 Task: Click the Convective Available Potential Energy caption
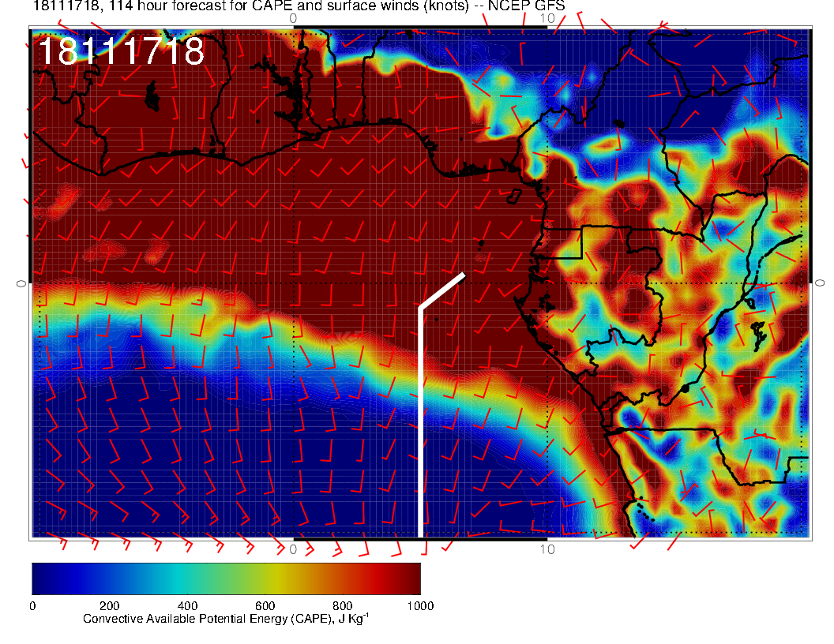[x=226, y=619]
